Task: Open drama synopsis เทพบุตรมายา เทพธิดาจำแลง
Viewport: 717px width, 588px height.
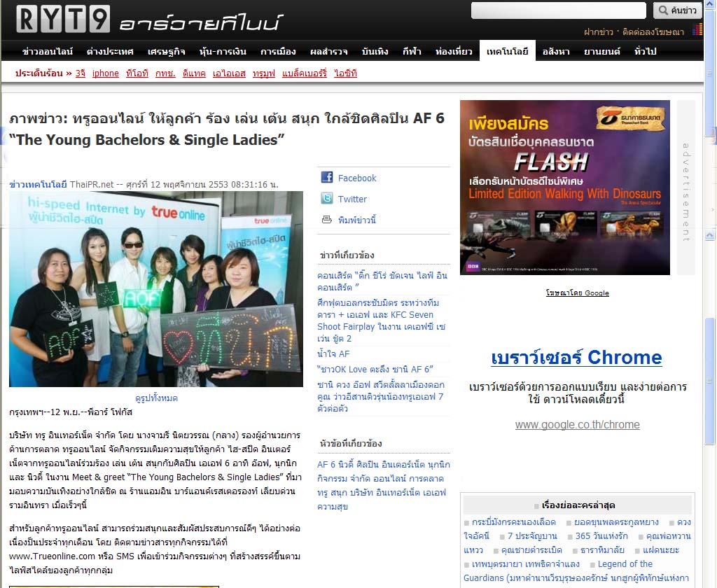Action: click(x=525, y=563)
